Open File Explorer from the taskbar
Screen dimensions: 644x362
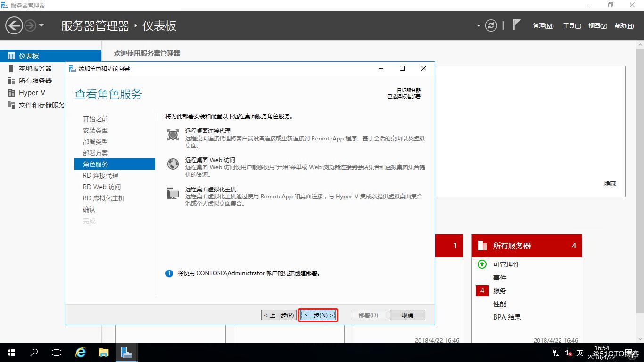pos(104,353)
